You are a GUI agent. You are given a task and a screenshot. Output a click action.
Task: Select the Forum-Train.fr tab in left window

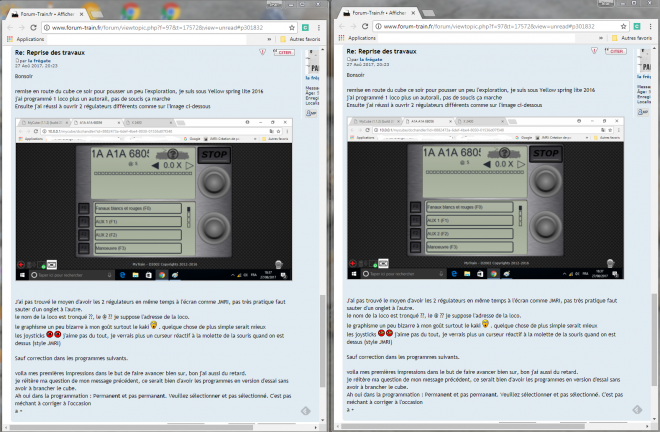point(45,14)
